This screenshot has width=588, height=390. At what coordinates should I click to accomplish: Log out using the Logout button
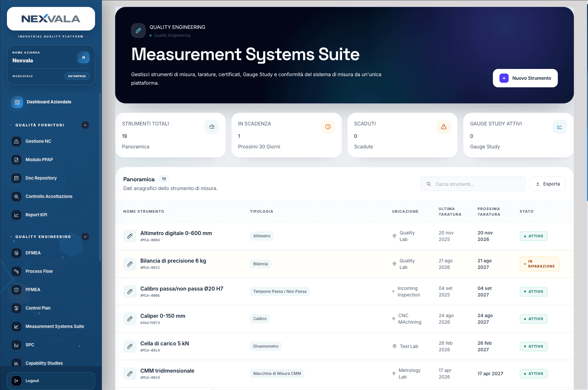click(x=51, y=381)
